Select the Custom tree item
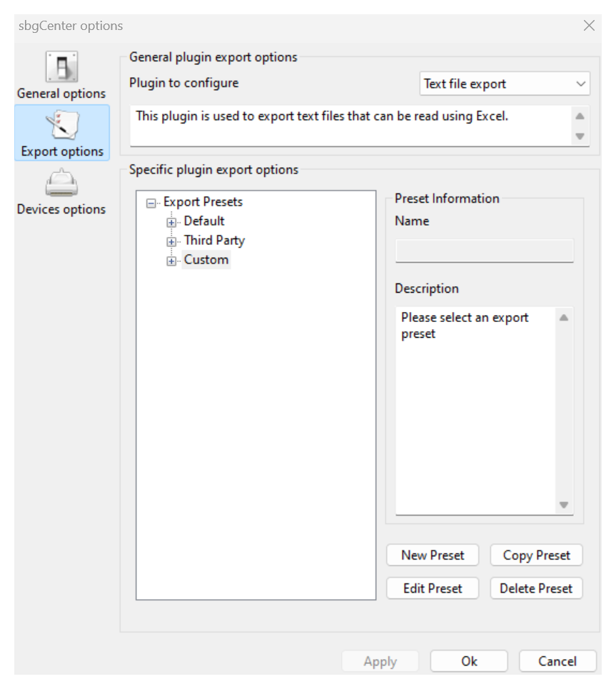Viewport: 616px width, 689px height. [x=206, y=260]
